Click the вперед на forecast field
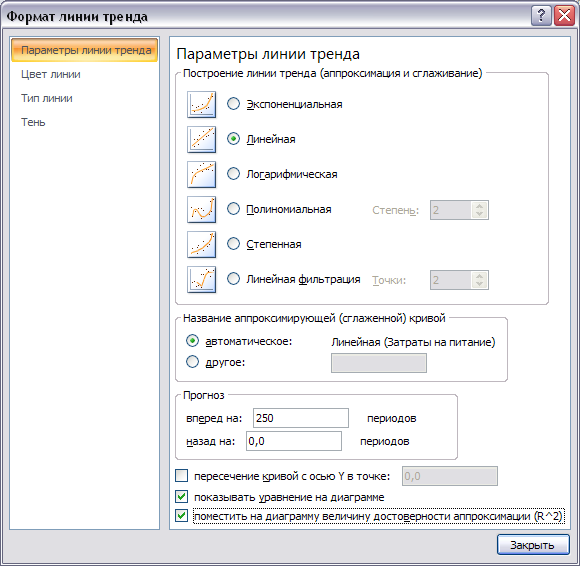580x566 pixels. click(301, 418)
